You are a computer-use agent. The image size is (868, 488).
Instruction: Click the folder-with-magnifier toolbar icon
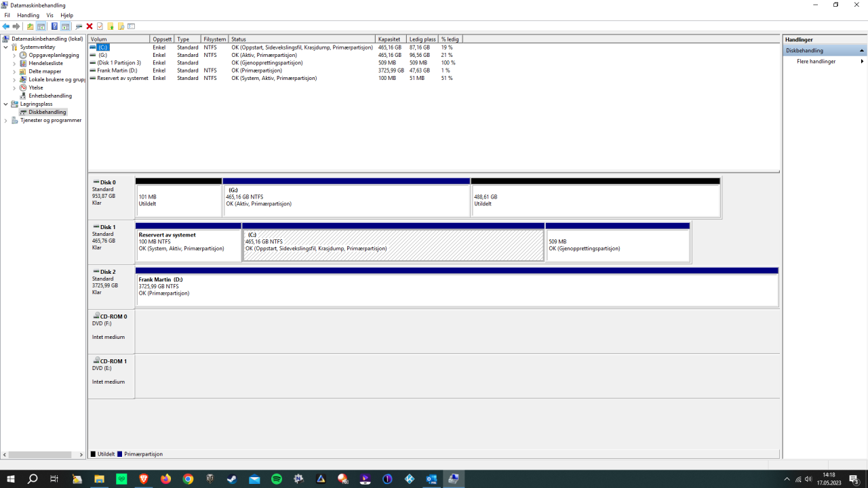[121, 26]
